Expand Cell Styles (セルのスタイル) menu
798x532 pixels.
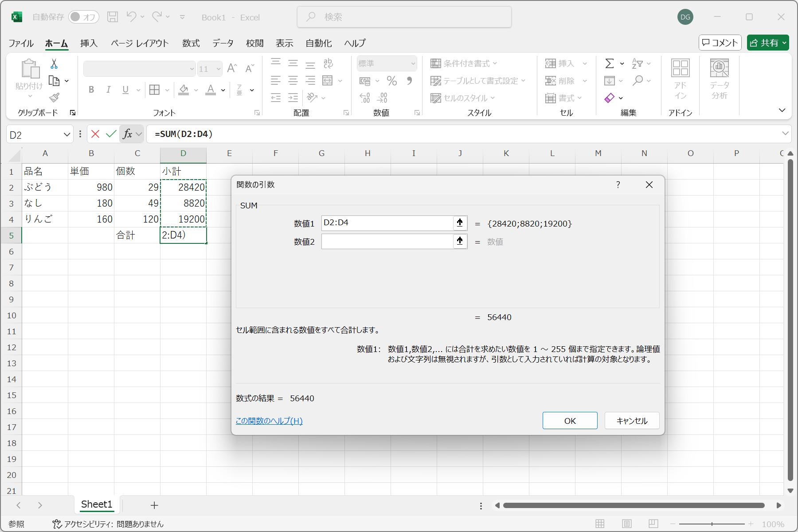point(463,98)
